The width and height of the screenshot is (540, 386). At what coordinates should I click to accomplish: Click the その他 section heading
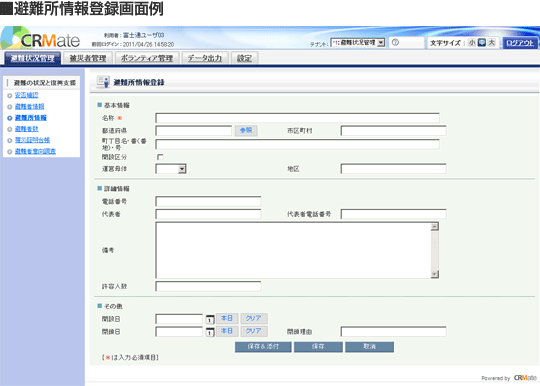(x=113, y=306)
